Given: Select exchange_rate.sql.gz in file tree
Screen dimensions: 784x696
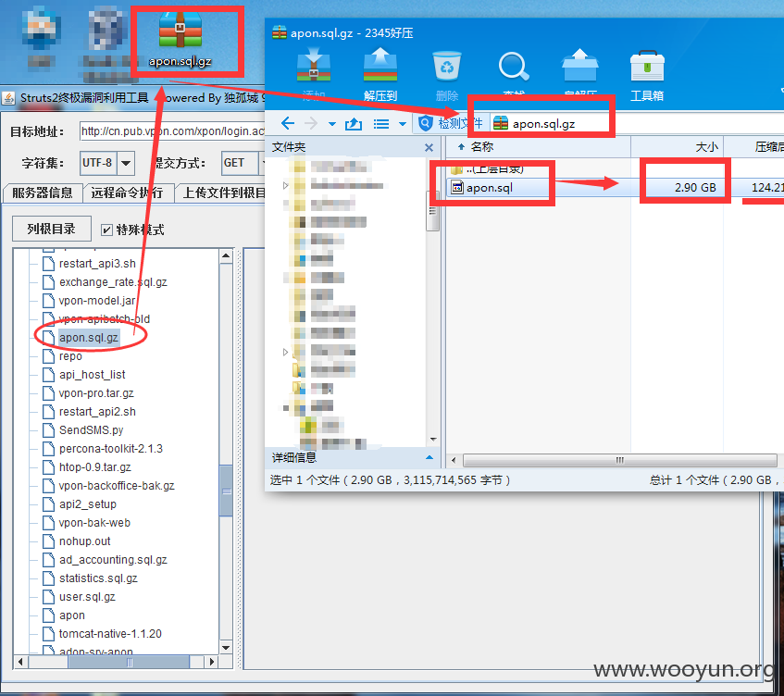Looking at the screenshot, I should point(113,282).
